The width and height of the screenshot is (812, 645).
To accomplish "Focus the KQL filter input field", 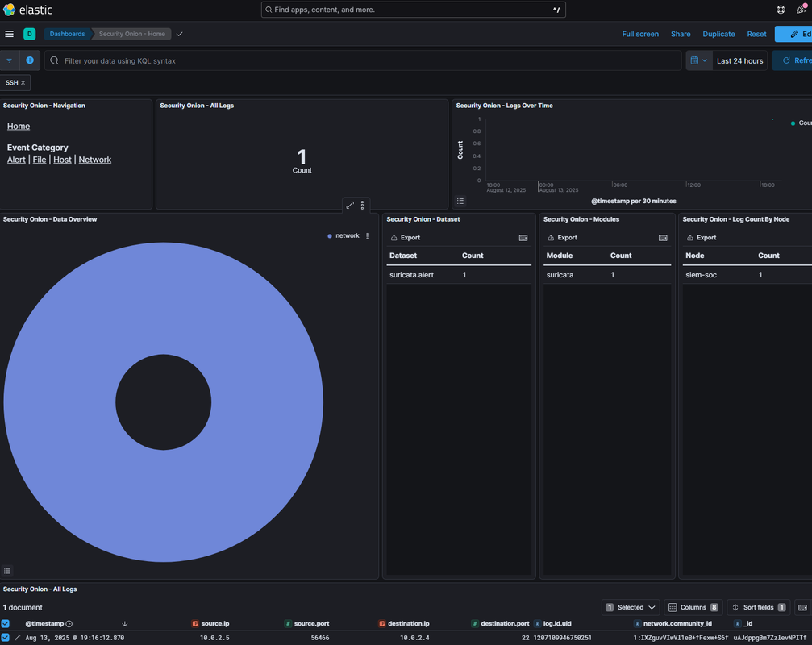I will point(363,60).
